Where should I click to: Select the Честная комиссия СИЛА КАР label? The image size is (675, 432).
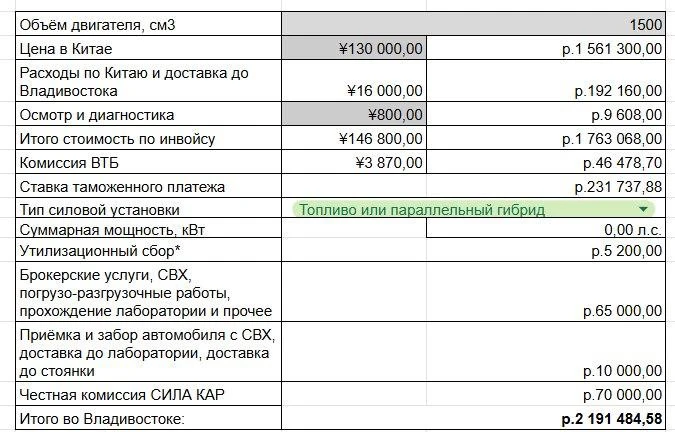pyautogui.click(x=122, y=394)
